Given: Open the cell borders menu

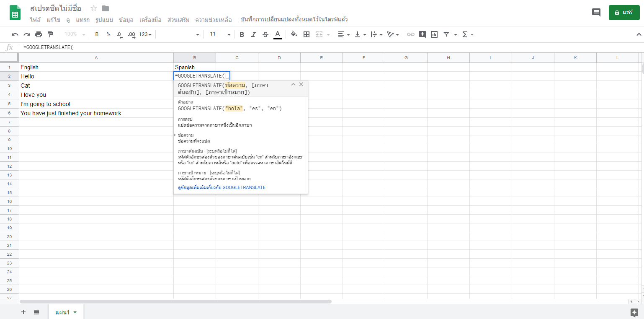Looking at the screenshot, I should [x=307, y=34].
